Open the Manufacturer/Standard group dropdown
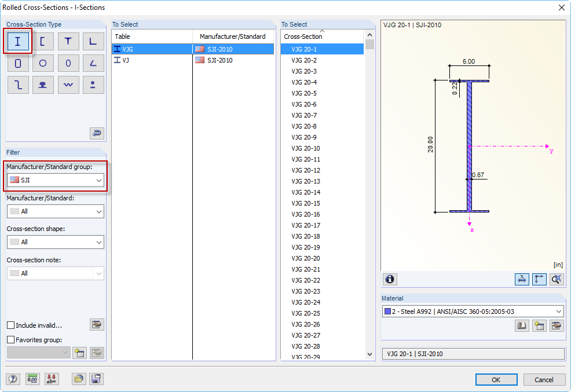Screen dimensions: 571x392 [x=98, y=181]
